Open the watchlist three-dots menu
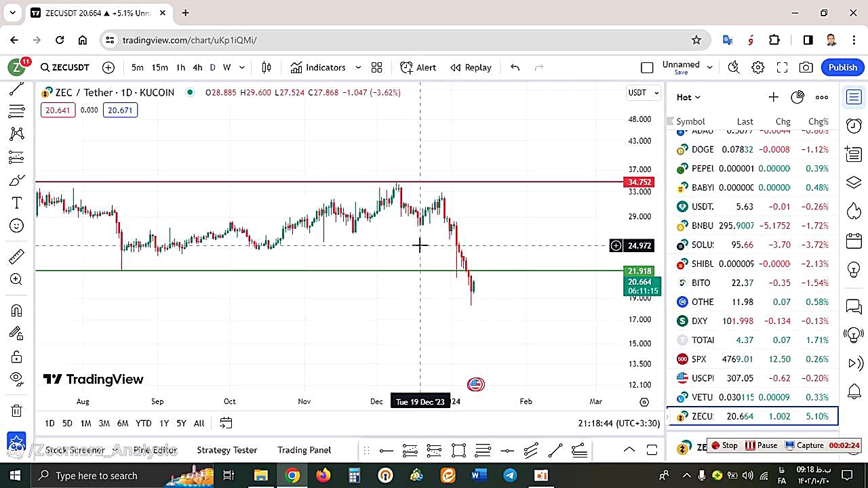Viewport: 868px width, 488px height. point(822,97)
